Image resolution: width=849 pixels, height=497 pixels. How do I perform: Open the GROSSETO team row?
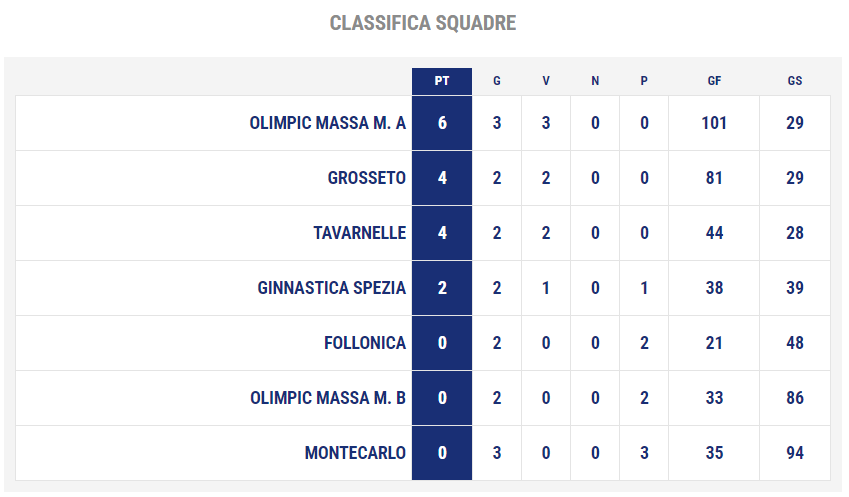[422, 178]
